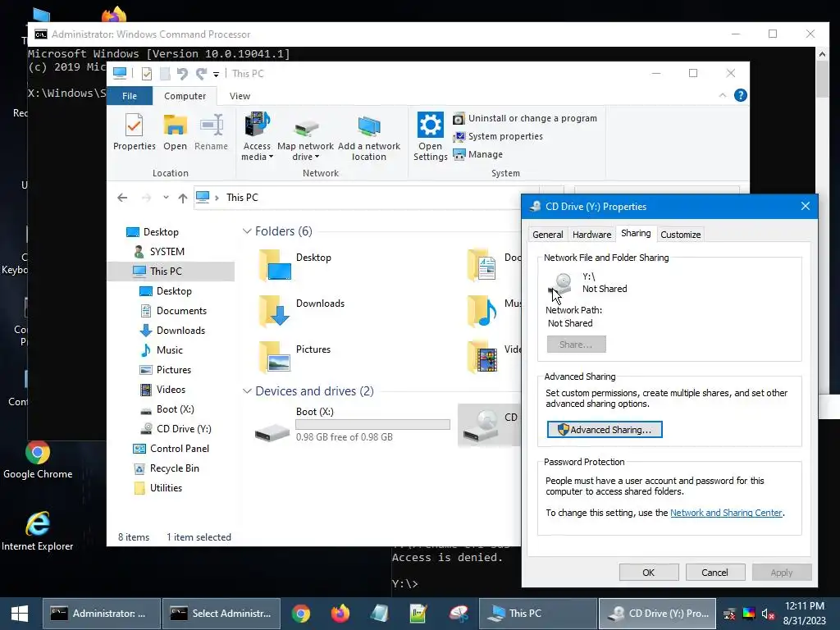Open Internet Explorer desktop shortcut
Screen dimensions: 840x630
coord(38,532)
